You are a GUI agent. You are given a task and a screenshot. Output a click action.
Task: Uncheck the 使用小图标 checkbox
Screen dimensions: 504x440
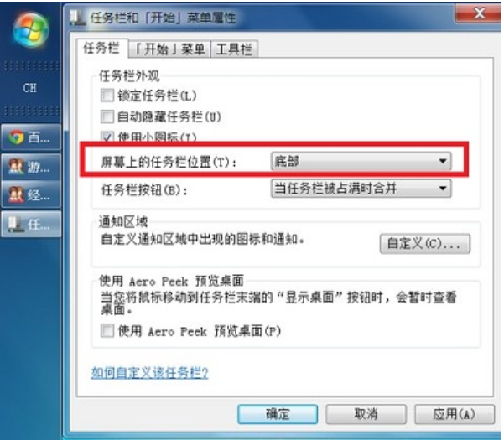tap(107, 137)
